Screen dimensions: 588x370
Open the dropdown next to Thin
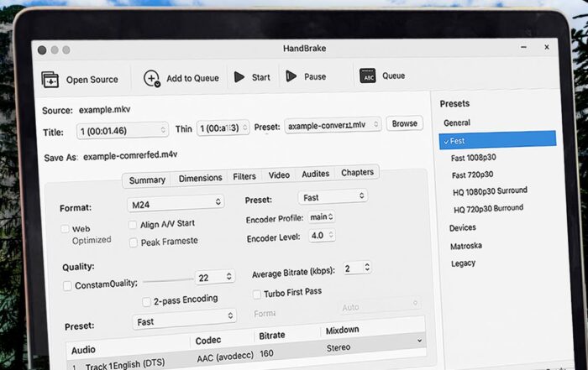[x=223, y=128]
